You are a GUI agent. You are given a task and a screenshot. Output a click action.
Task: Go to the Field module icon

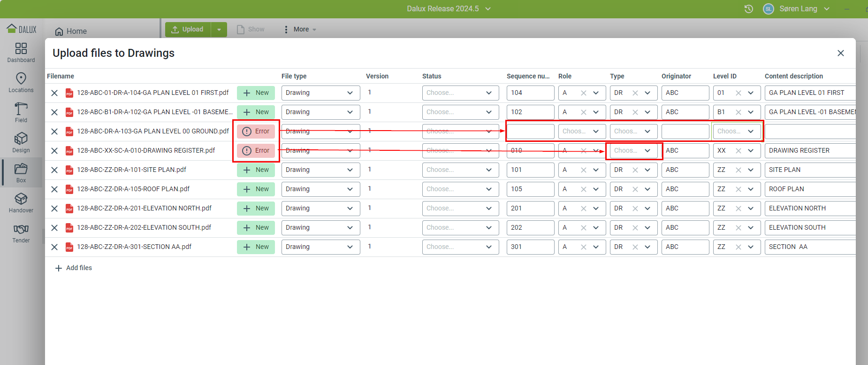click(x=21, y=112)
